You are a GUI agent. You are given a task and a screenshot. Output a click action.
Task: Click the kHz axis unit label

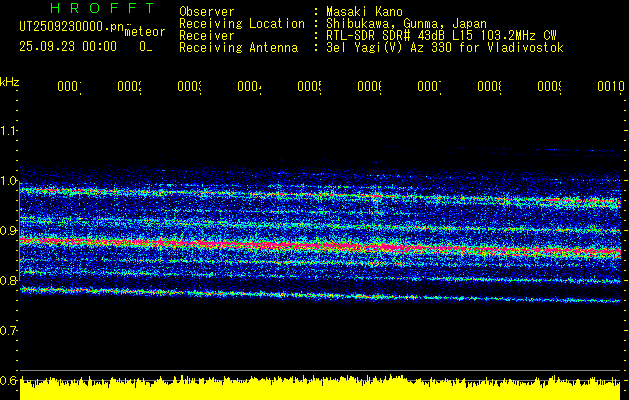(10, 83)
